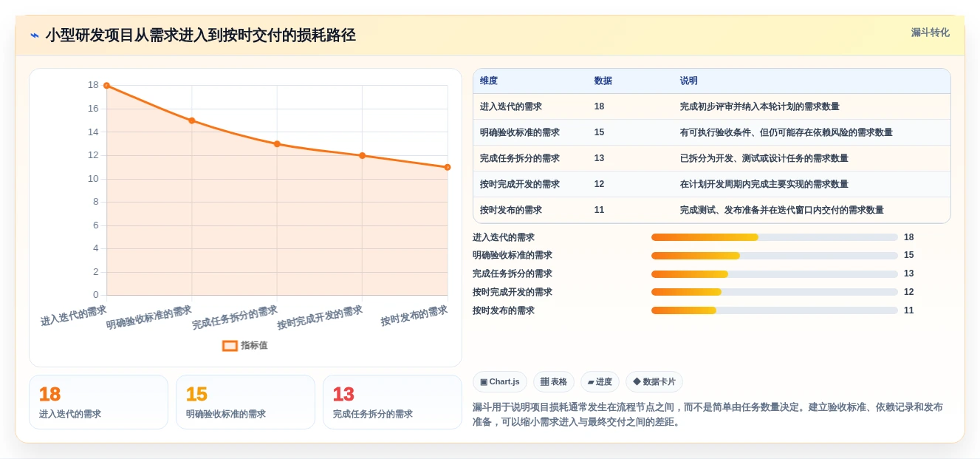This screenshot has width=980, height=459.
Task: Click the 进度 tag chip
Action: [600, 381]
